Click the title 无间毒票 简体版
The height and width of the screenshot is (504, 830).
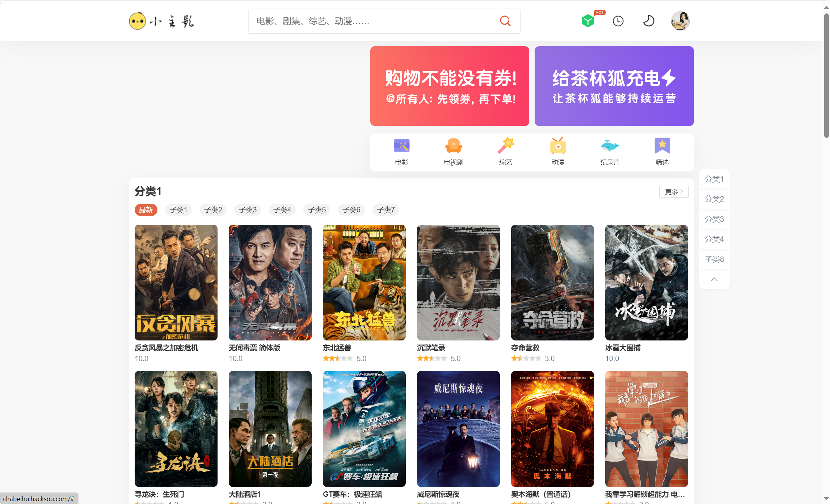[x=254, y=348]
